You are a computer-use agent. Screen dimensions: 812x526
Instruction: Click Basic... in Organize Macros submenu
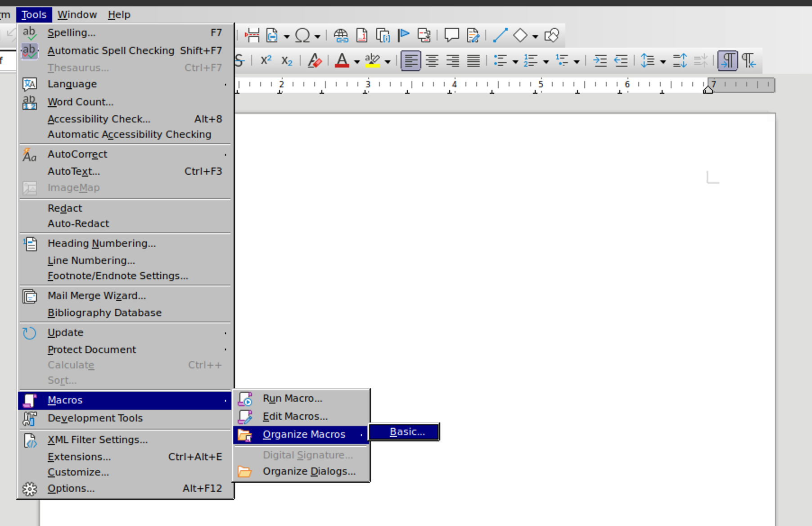click(404, 432)
